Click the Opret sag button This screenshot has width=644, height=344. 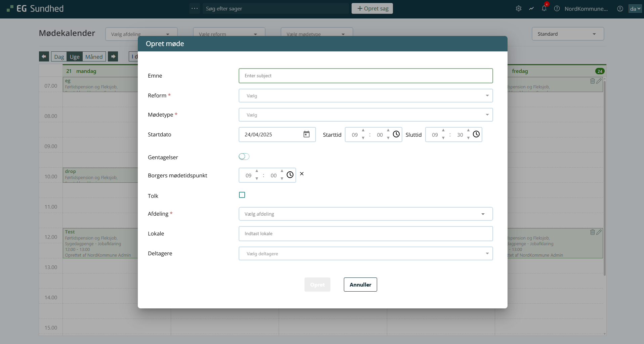(372, 9)
